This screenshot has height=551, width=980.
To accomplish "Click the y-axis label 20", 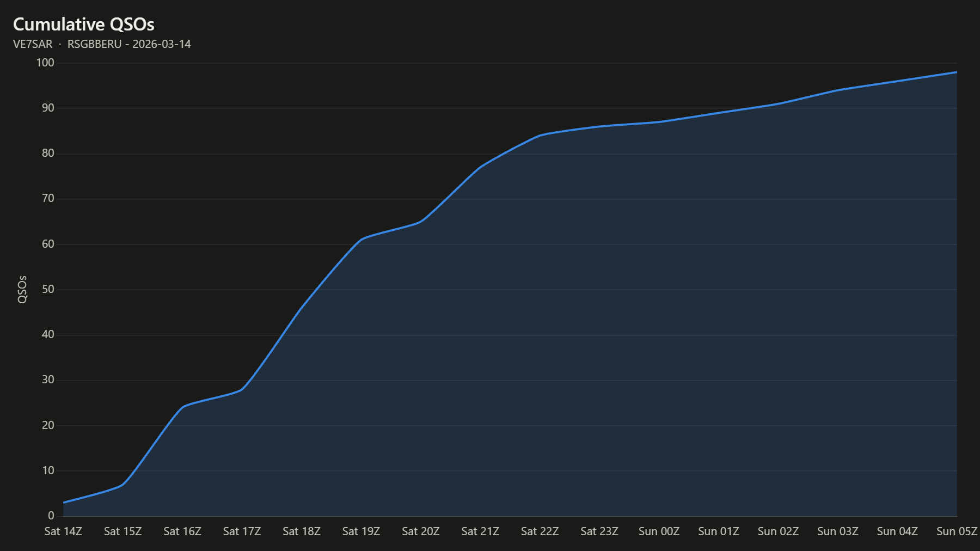I will (x=48, y=425).
